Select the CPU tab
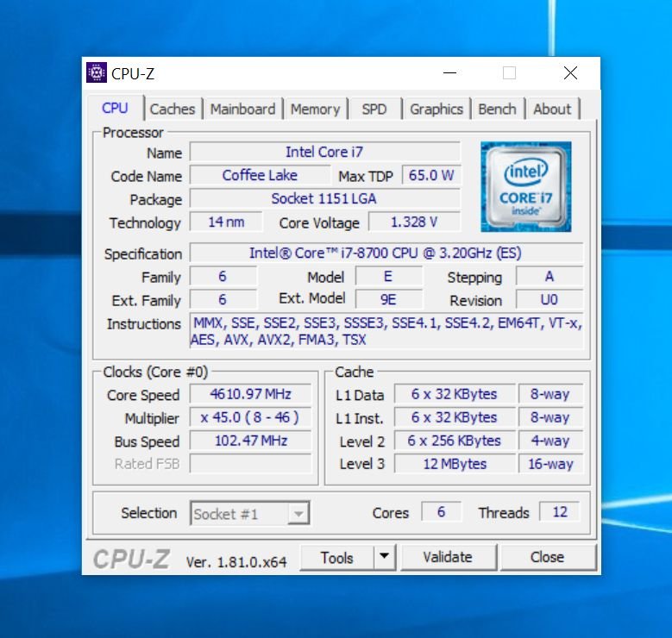 pos(115,108)
